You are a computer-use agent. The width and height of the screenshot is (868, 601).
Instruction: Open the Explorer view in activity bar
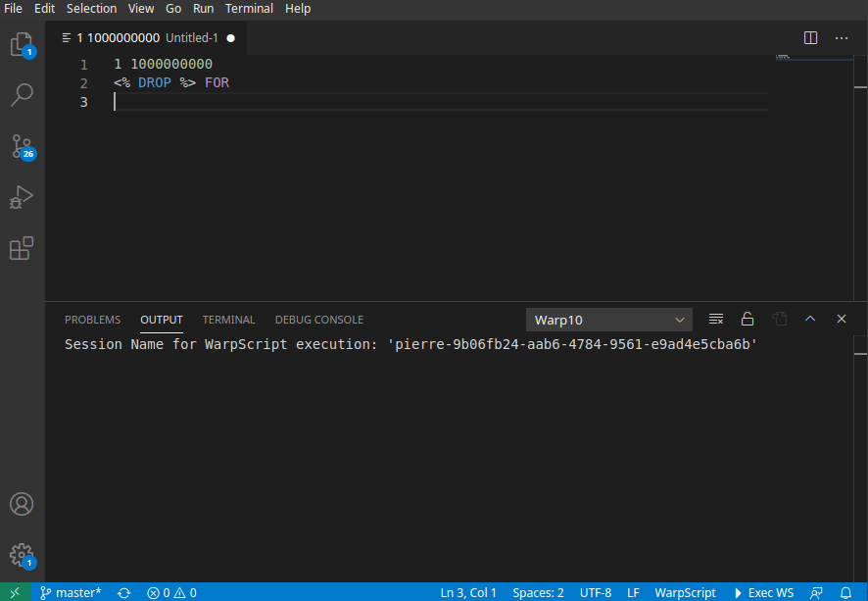23,44
